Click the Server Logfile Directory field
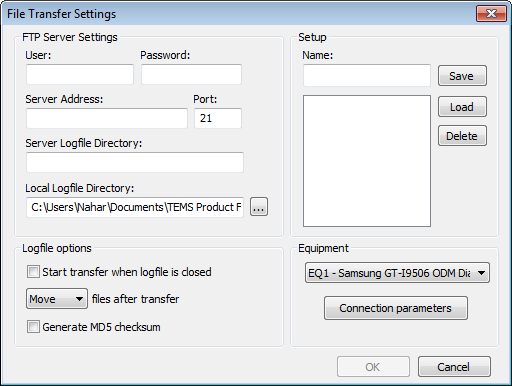 pos(135,162)
